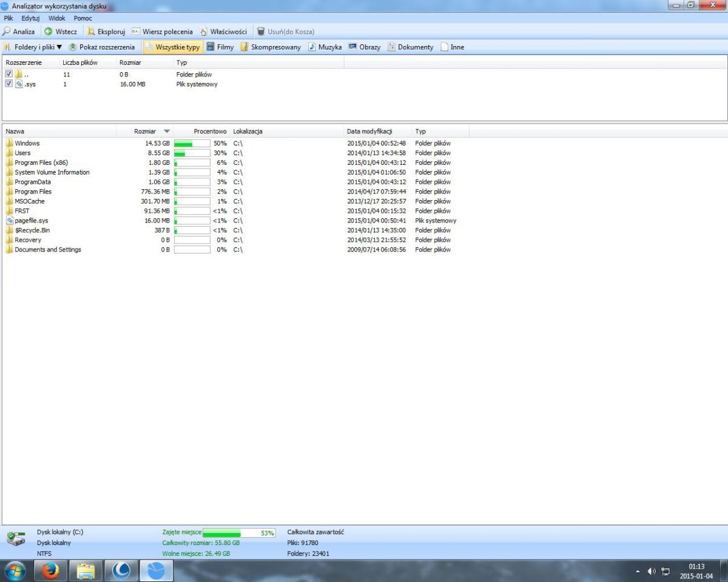Click Usuń (do Kosza) delete button

pos(286,32)
